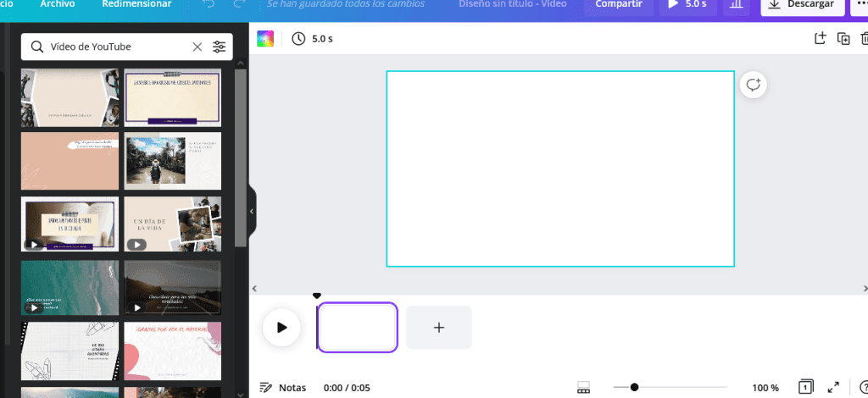Open the search filters icon

(220, 47)
